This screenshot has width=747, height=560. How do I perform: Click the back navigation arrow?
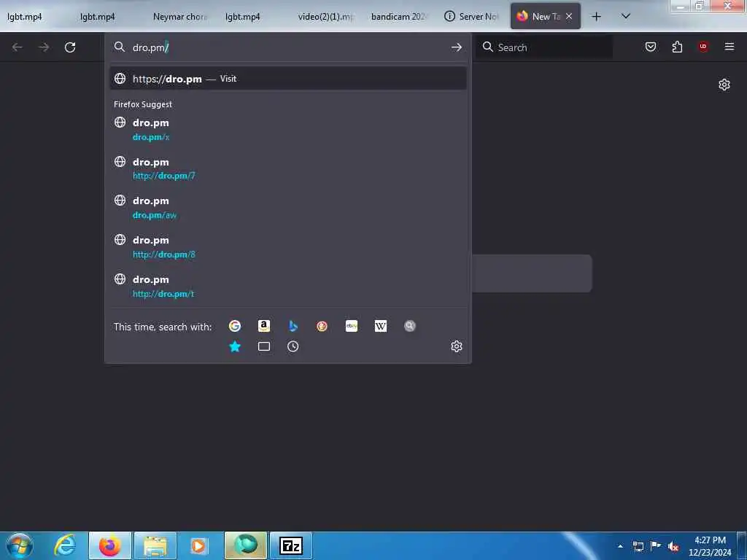18,47
